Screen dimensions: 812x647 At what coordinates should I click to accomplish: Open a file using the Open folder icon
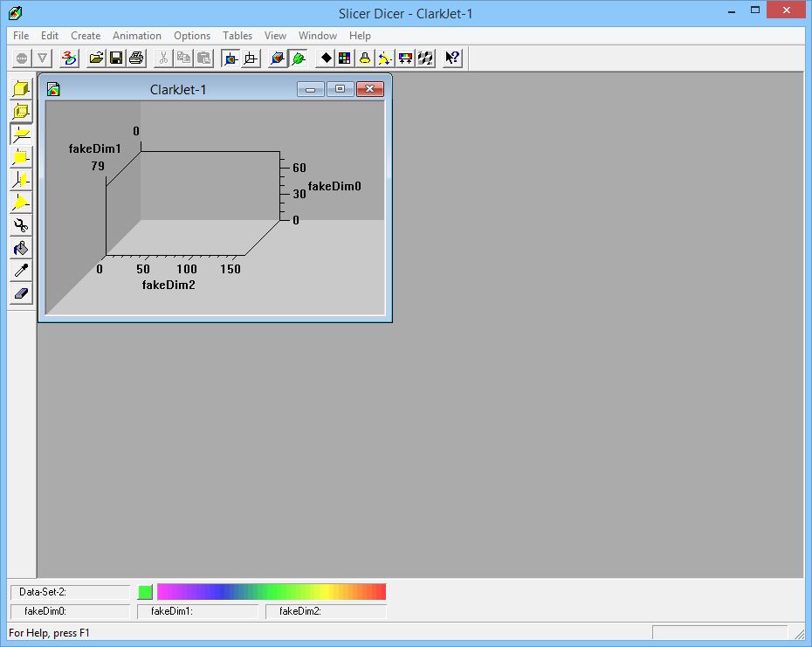click(x=96, y=58)
